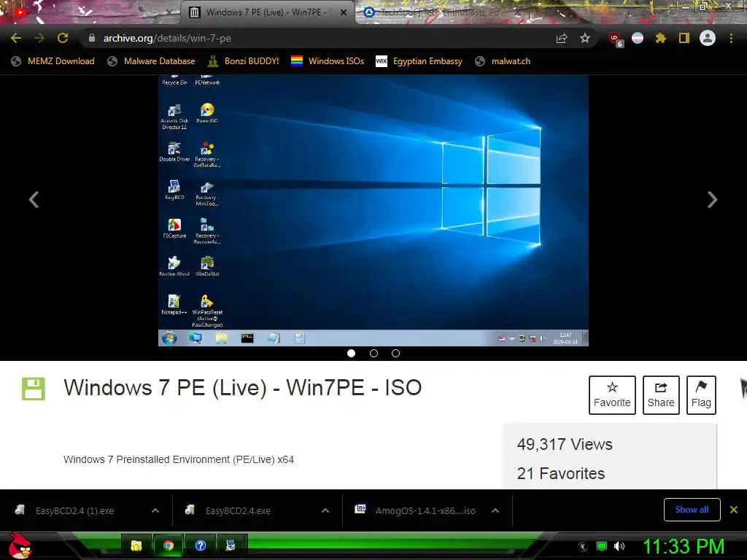Open the Windows ISOs bookmark
The height and width of the screenshot is (560, 747).
pyautogui.click(x=328, y=61)
